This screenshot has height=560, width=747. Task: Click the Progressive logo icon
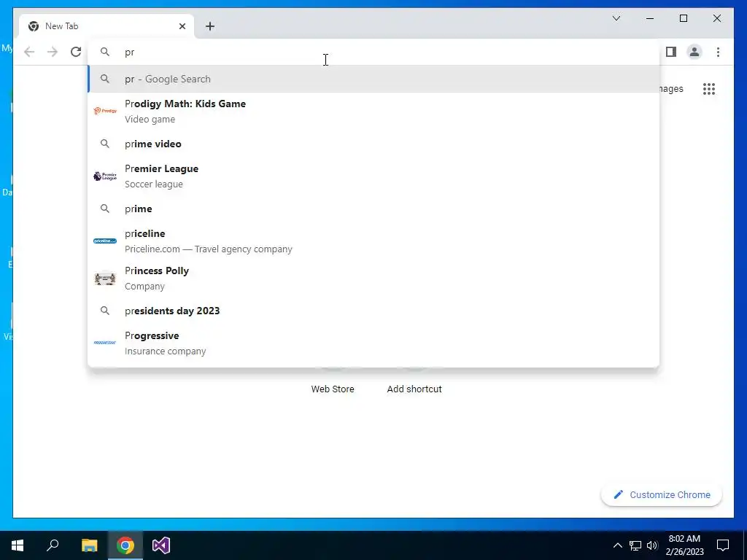tap(105, 343)
